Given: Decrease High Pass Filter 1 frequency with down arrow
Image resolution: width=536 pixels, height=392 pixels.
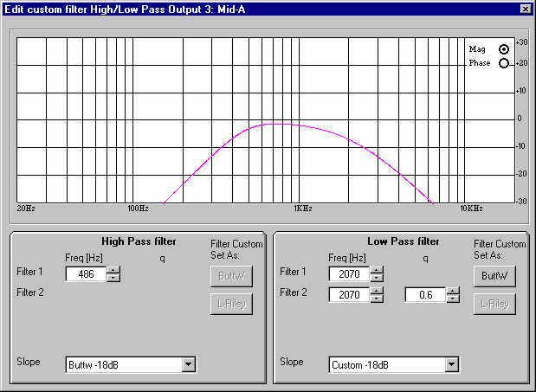Looking at the screenshot, I should coord(113,278).
